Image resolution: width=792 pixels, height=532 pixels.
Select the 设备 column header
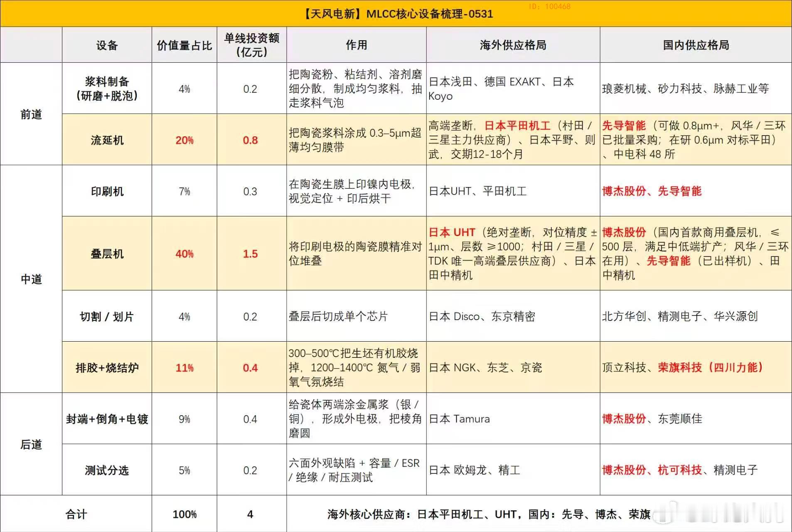tap(107, 45)
